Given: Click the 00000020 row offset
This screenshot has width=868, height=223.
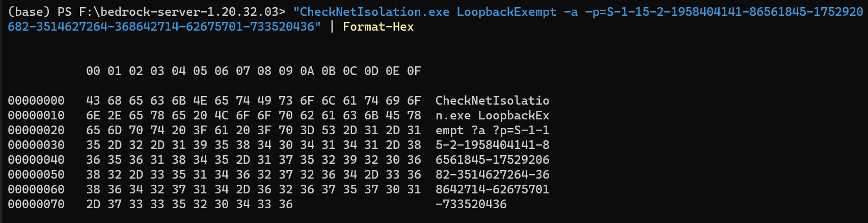Looking at the screenshot, I should pyautogui.click(x=36, y=130).
